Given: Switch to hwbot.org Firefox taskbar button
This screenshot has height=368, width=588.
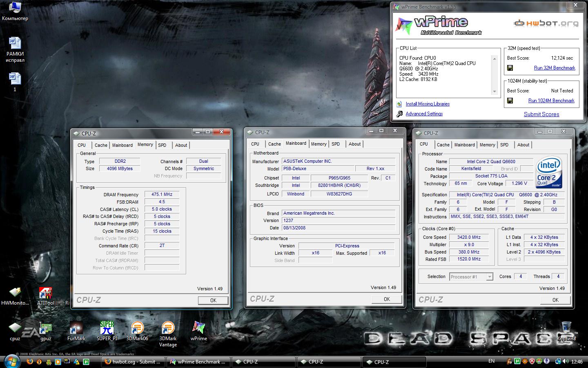Looking at the screenshot, I should pos(133,362).
